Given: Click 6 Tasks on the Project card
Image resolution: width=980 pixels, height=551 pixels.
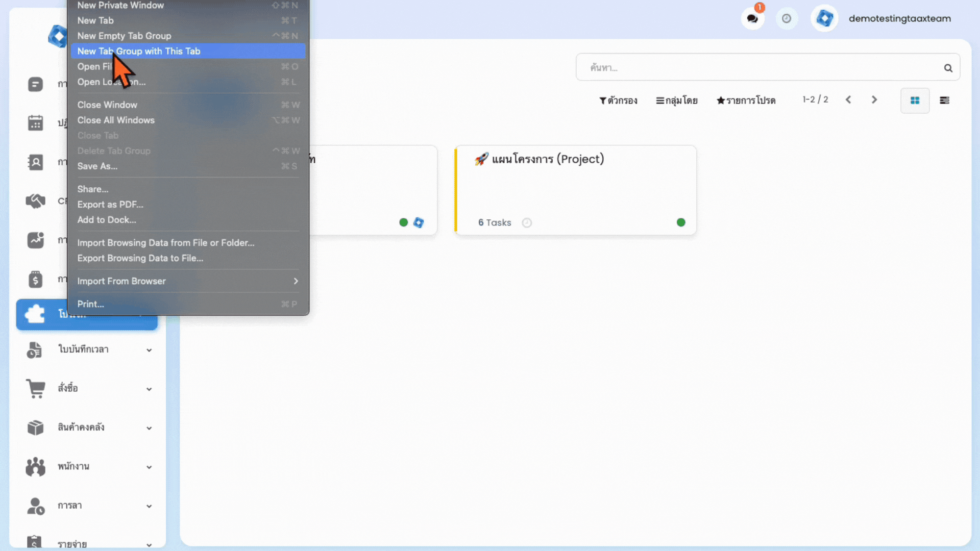Looking at the screenshot, I should tap(494, 222).
